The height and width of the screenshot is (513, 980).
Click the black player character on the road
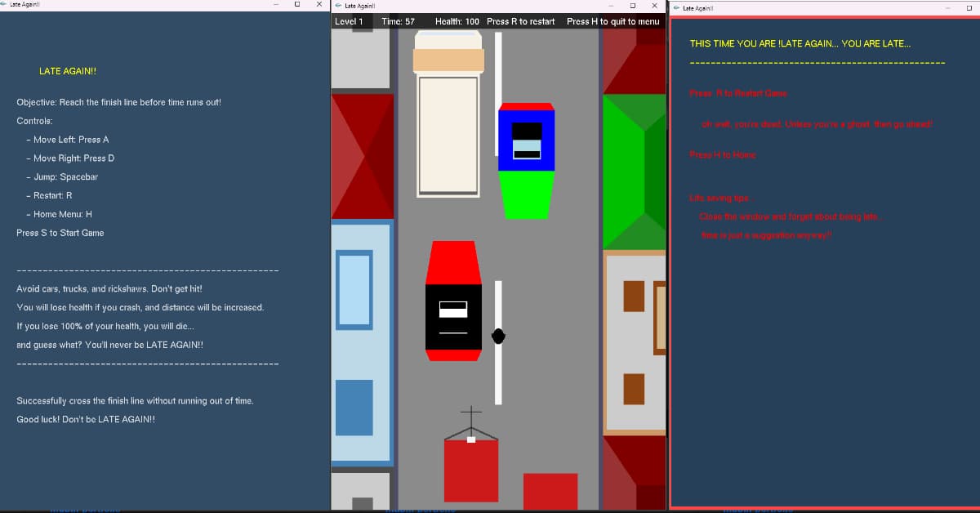point(498,336)
